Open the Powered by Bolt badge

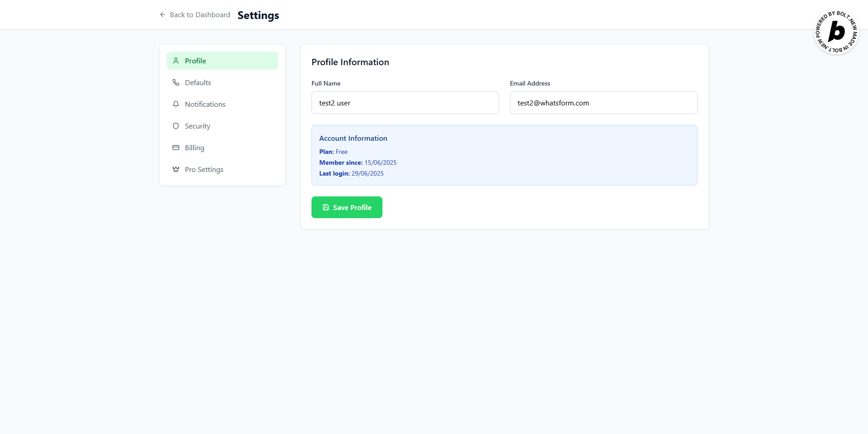click(x=836, y=32)
